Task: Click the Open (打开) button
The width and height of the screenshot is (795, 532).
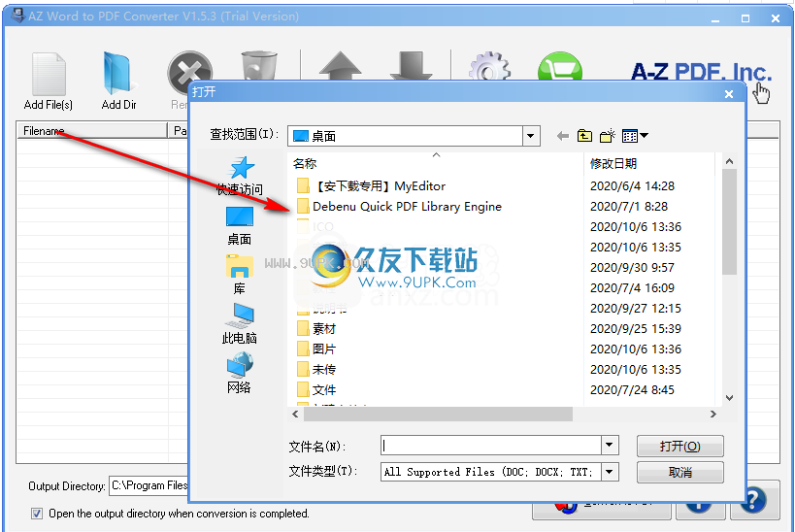Action: click(679, 447)
